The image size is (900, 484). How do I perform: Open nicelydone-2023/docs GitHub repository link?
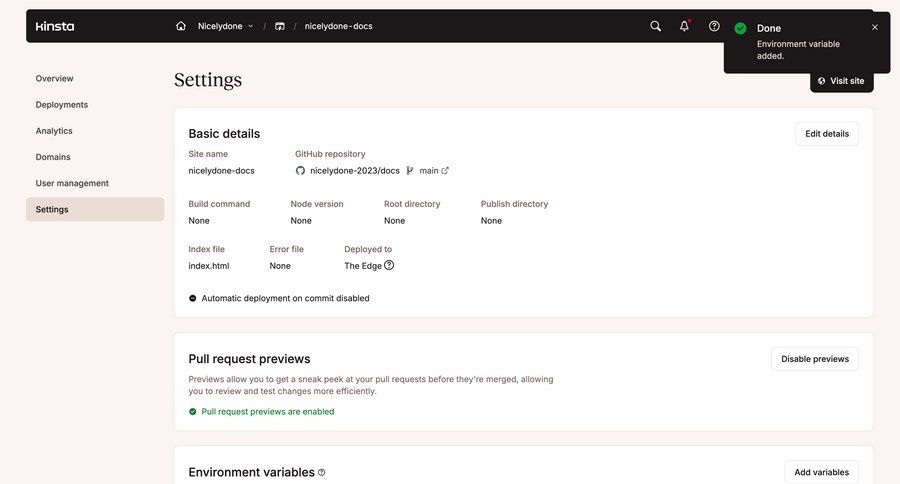pyautogui.click(x=354, y=171)
